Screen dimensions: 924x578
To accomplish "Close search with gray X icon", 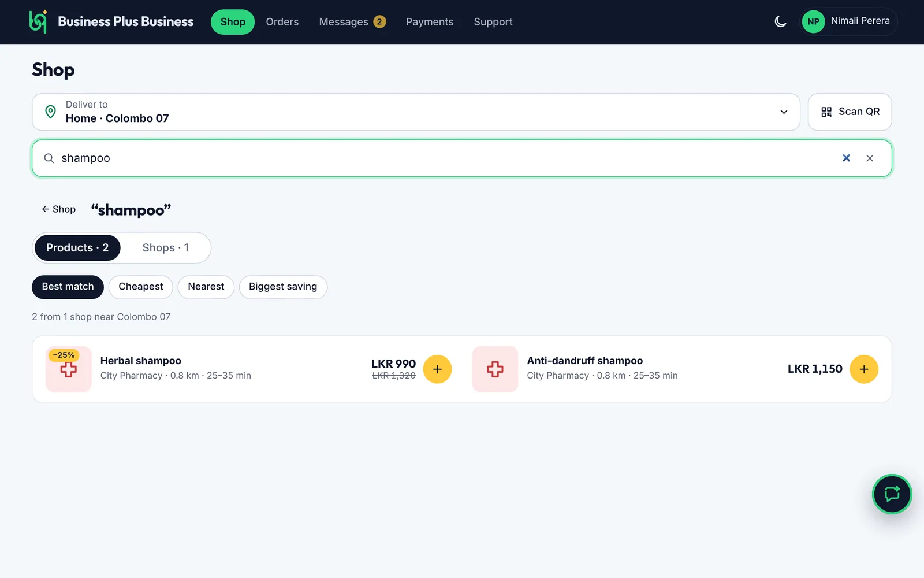I will click(870, 158).
